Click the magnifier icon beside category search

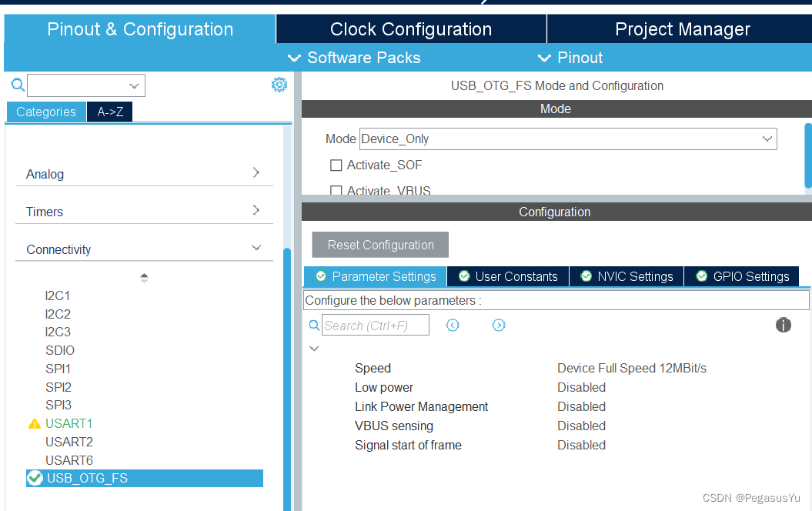click(18, 85)
